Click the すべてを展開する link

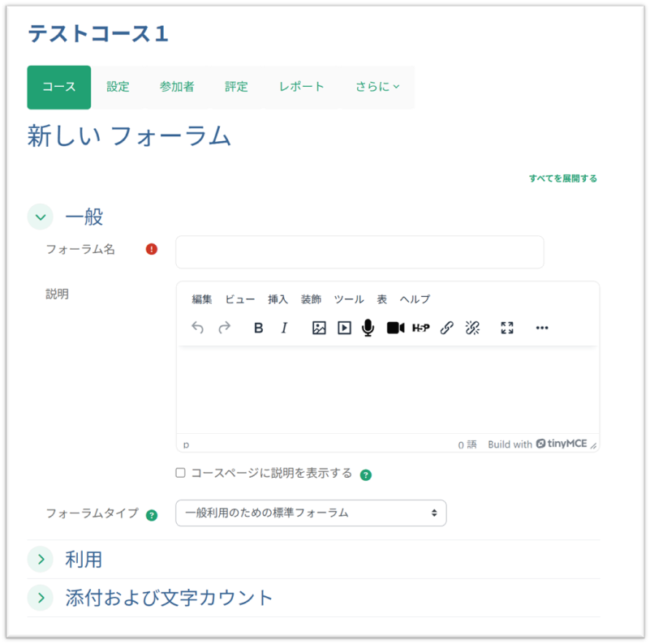[563, 178]
